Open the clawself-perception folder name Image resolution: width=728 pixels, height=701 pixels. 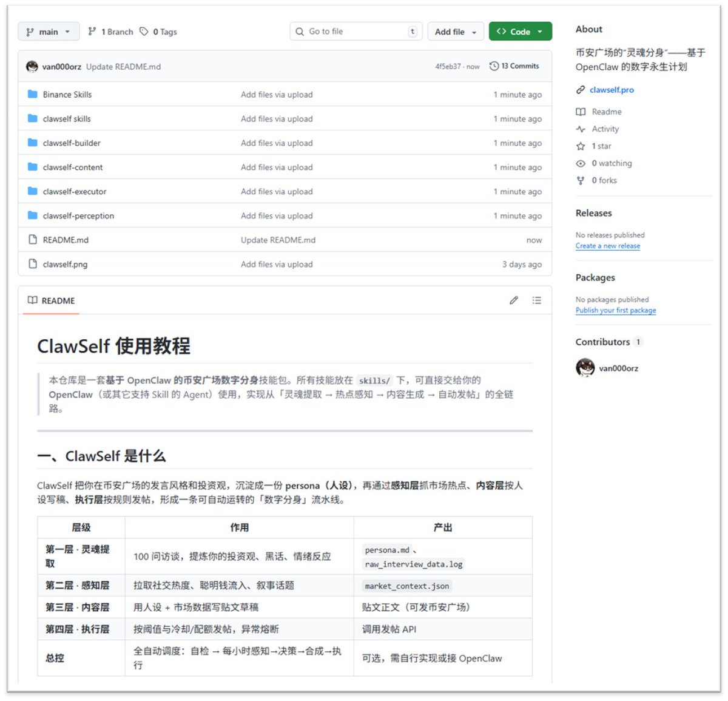[78, 215]
